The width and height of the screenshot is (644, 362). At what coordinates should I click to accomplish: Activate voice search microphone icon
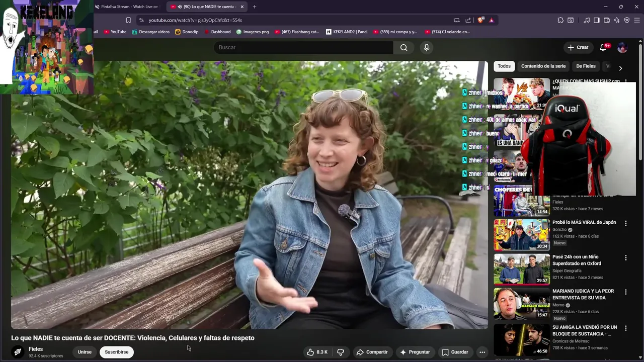(x=427, y=47)
